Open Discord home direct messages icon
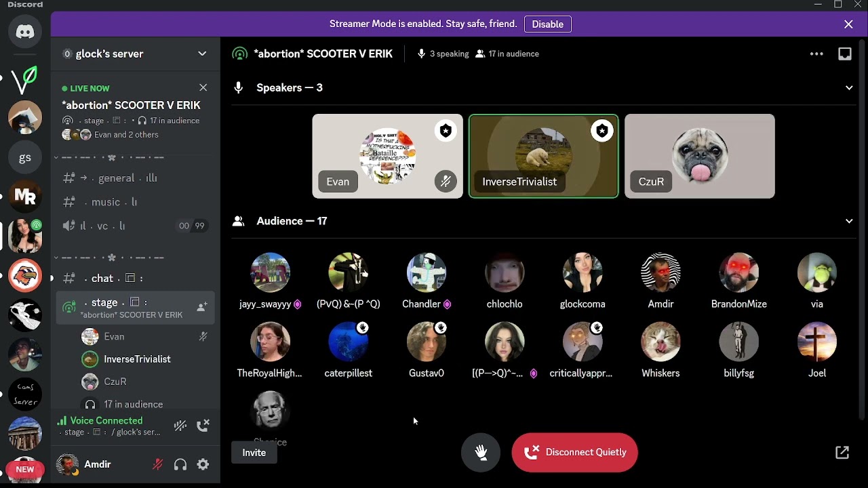Viewport: 868px width, 488px height. 25,31
